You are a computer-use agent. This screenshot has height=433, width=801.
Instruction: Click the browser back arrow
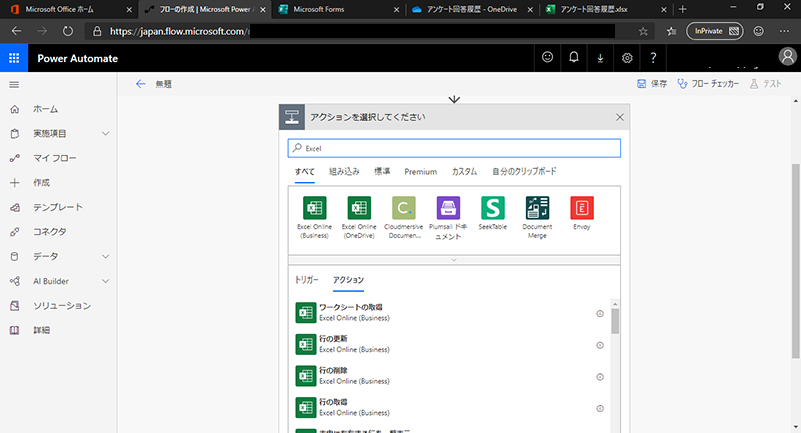(x=16, y=31)
